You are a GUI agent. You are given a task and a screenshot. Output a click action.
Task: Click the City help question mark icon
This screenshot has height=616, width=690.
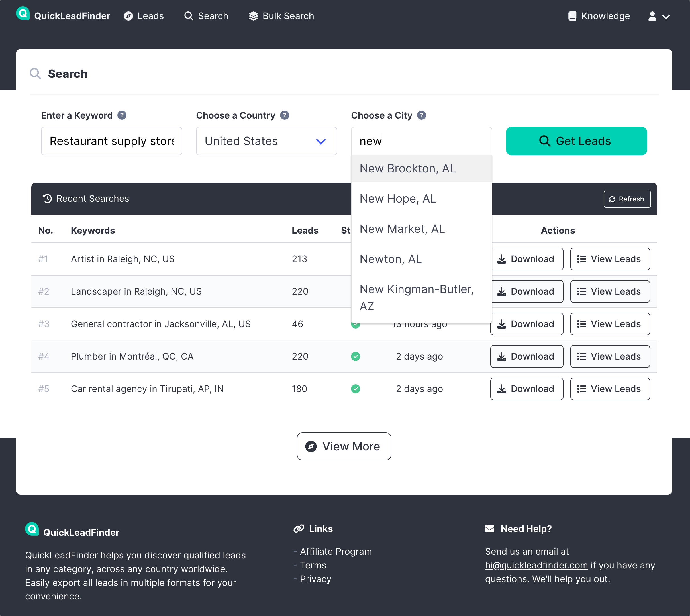pyautogui.click(x=421, y=115)
